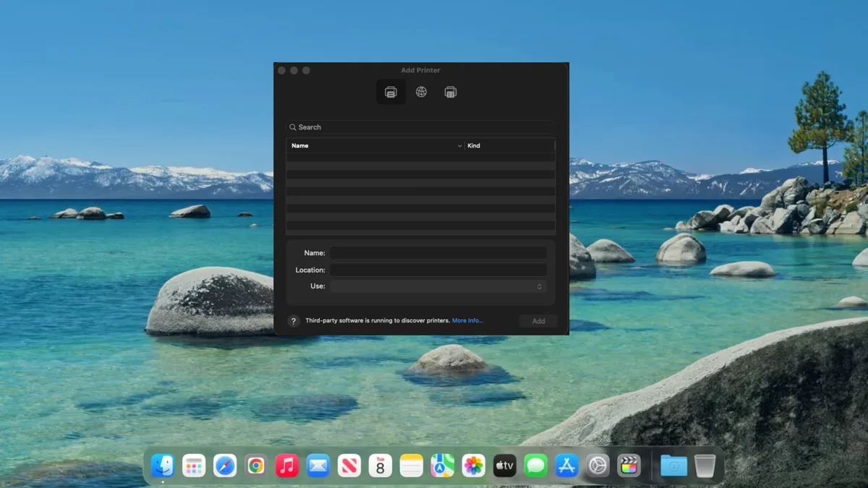Open the Apple TV app in the Dock
Viewport: 868px width, 488px height.
click(x=505, y=466)
